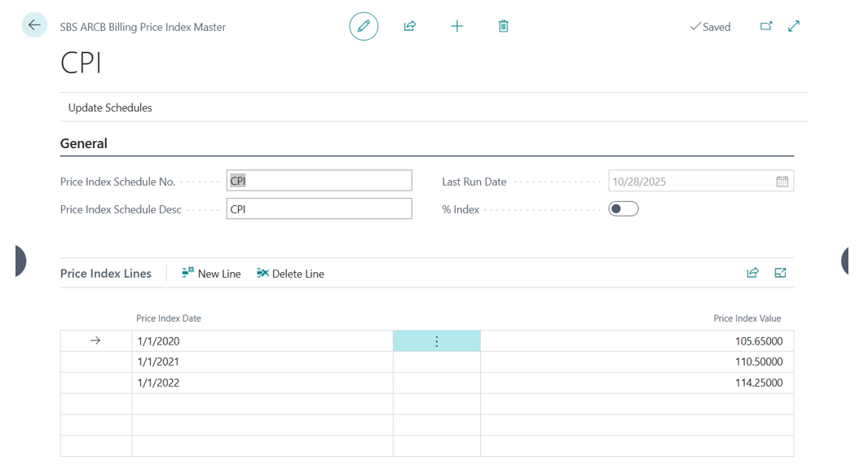Select the 1/1/2021 price index date cell
868x474 pixels.
tap(261, 362)
